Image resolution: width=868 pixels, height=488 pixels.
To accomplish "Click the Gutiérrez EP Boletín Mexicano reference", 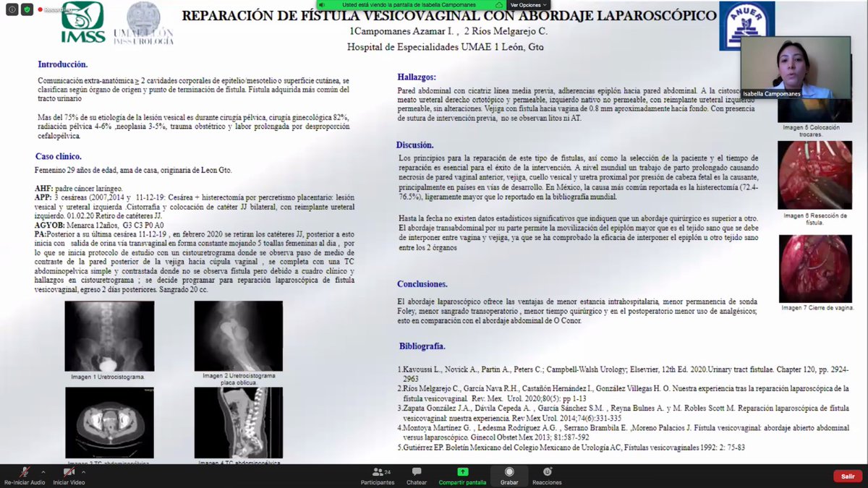I will coord(571,448).
